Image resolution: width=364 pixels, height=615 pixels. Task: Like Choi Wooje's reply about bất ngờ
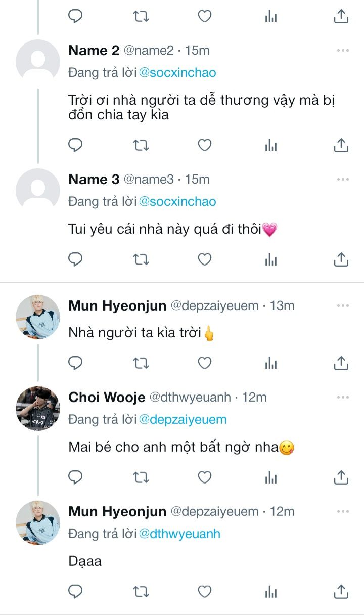tap(204, 477)
